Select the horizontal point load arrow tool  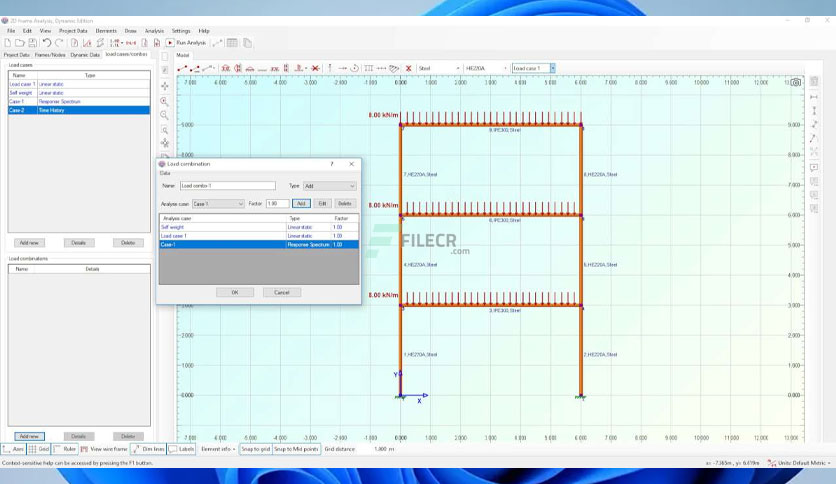click(x=342, y=68)
